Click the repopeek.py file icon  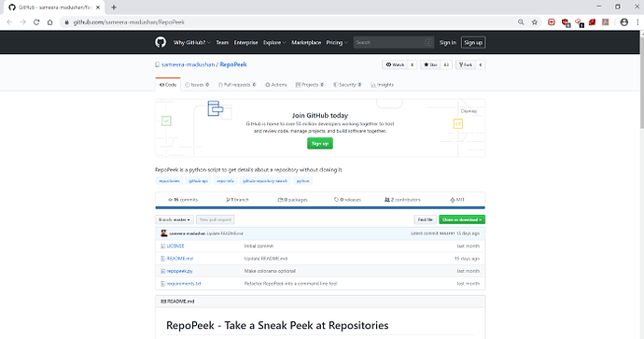[162, 271]
